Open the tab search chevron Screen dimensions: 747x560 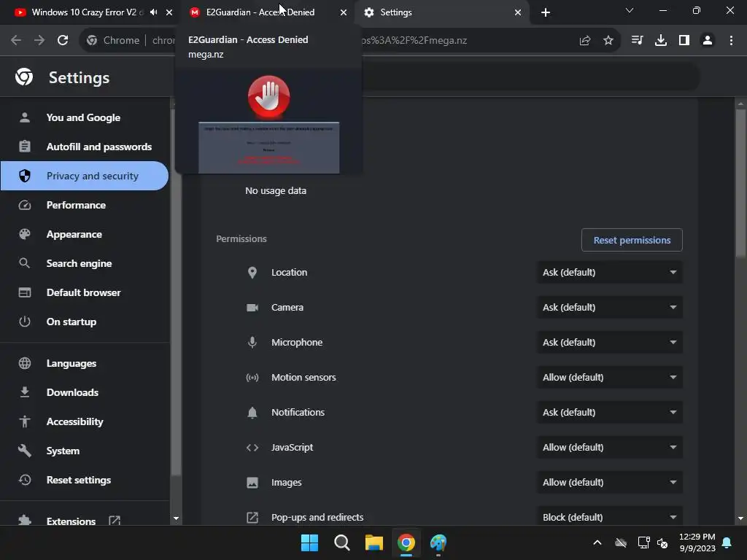(630, 10)
